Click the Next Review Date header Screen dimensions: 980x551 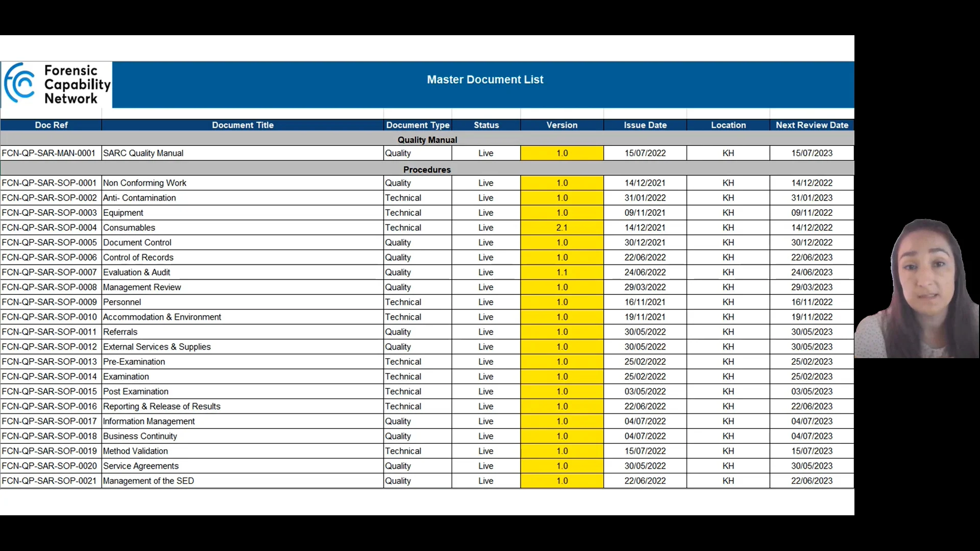pos(812,125)
